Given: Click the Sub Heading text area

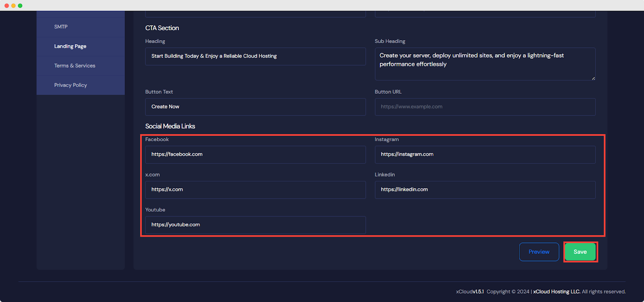Looking at the screenshot, I should [485, 64].
